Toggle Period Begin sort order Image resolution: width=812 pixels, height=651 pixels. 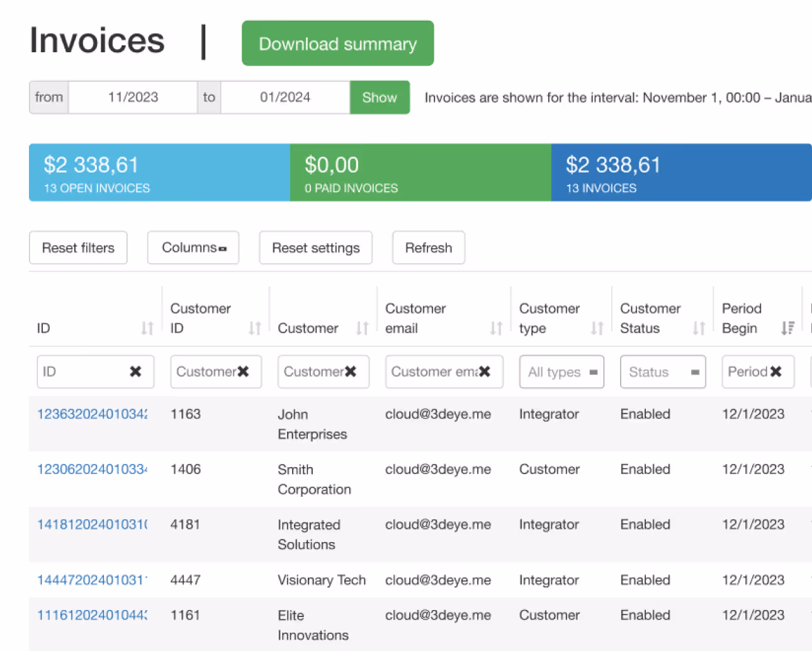pos(787,328)
